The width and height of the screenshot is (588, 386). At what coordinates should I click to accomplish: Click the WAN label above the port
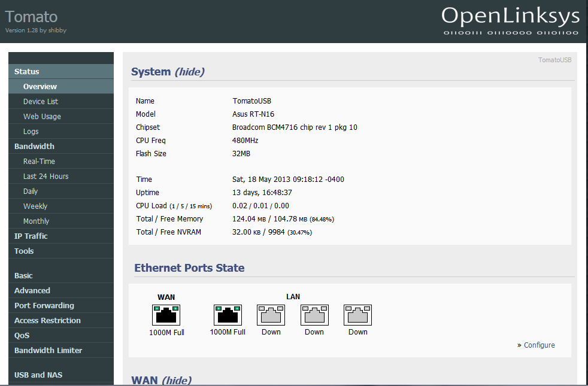point(166,297)
